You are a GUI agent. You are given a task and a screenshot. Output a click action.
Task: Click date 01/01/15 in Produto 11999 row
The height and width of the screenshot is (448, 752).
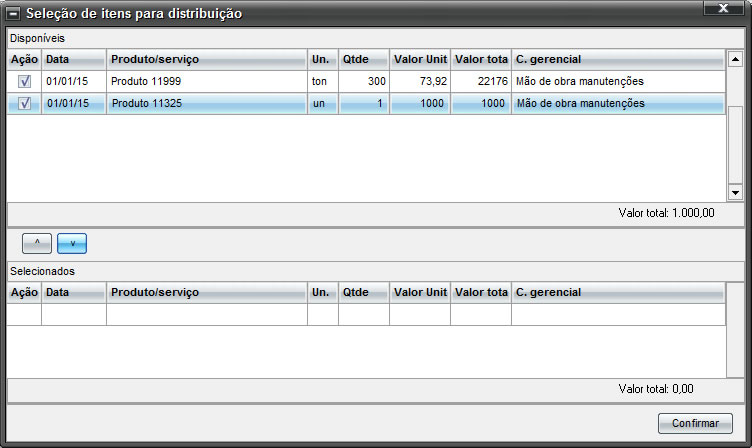pyautogui.click(x=74, y=82)
